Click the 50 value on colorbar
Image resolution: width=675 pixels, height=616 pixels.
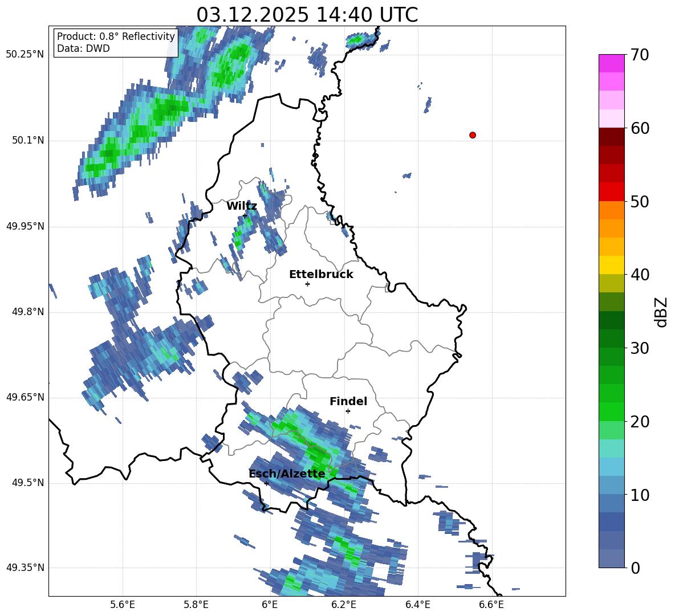(x=640, y=202)
